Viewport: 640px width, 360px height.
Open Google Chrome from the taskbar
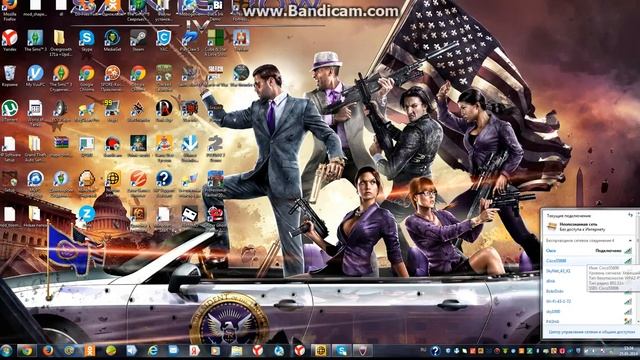tap(27, 351)
